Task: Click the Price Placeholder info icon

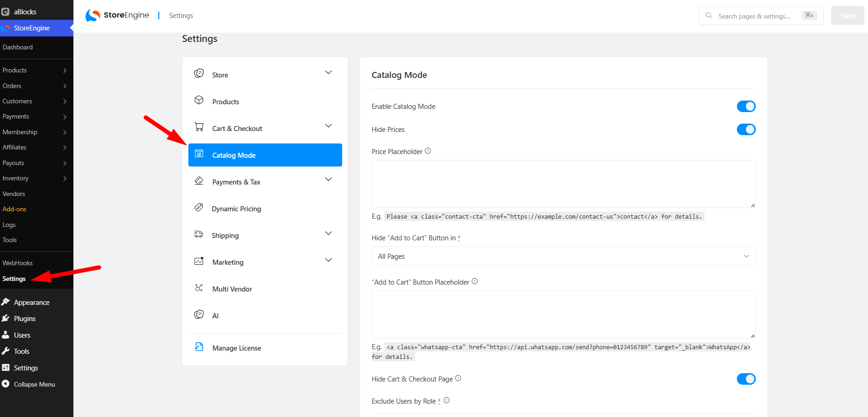Action: coord(428,151)
